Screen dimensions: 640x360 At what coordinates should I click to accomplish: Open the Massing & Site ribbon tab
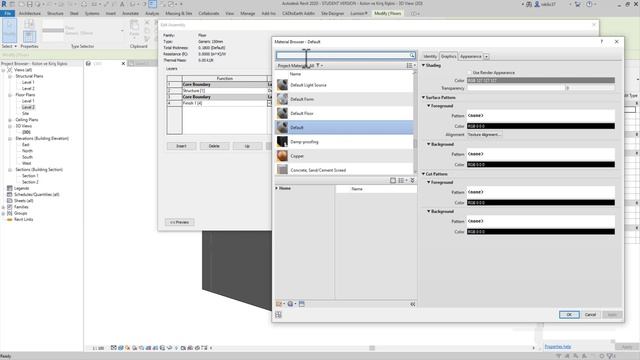coord(178,13)
